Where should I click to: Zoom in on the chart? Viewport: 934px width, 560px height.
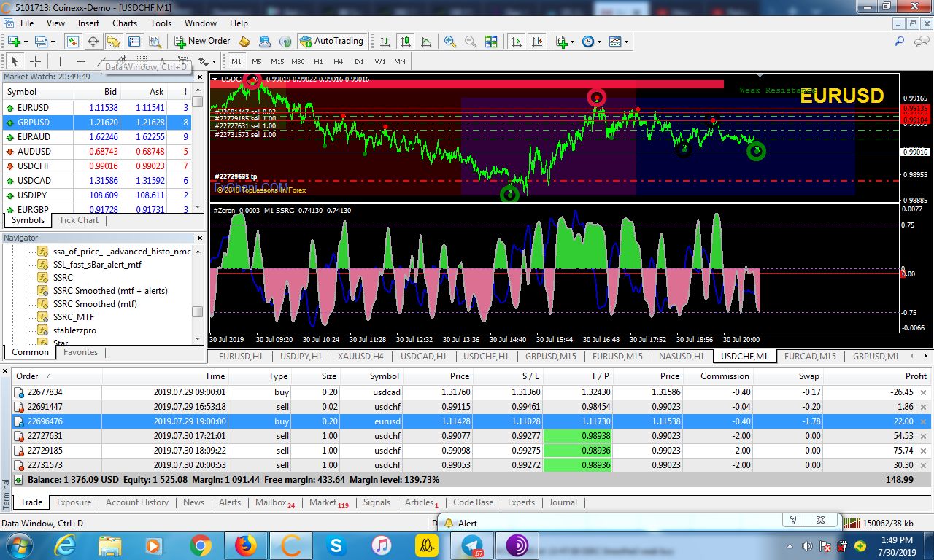pyautogui.click(x=450, y=42)
